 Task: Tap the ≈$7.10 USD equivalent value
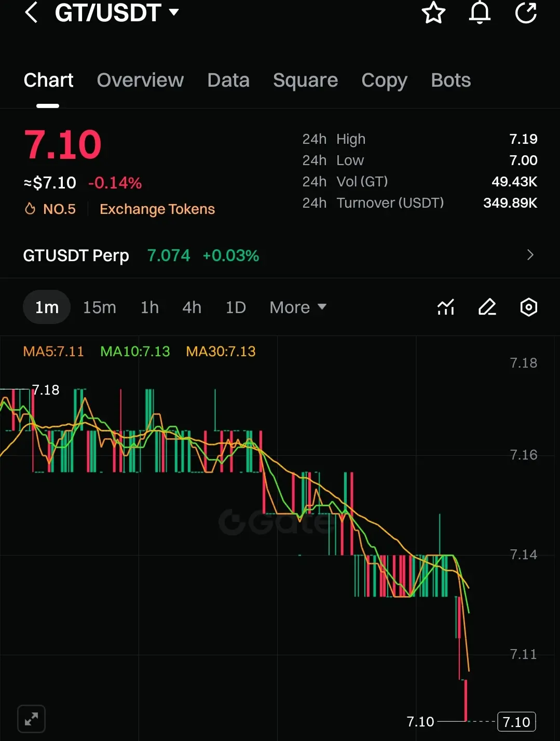pos(50,183)
